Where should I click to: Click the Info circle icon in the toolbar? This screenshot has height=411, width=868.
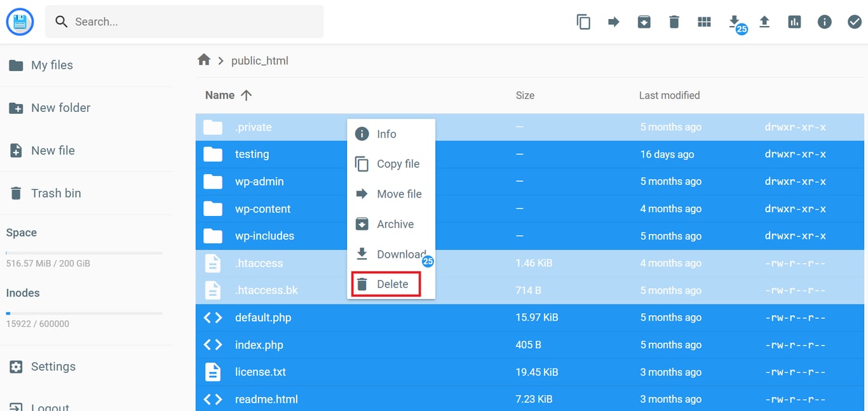coord(824,21)
